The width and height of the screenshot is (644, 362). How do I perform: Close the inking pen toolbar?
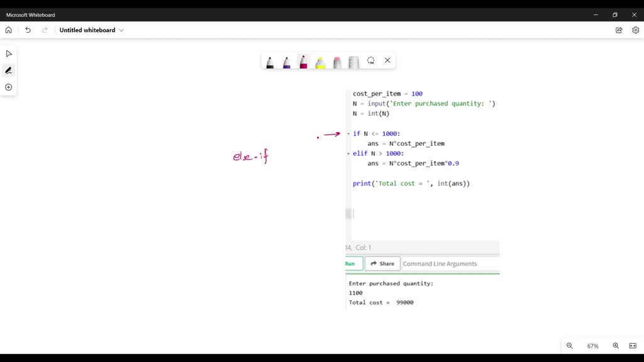tap(387, 61)
